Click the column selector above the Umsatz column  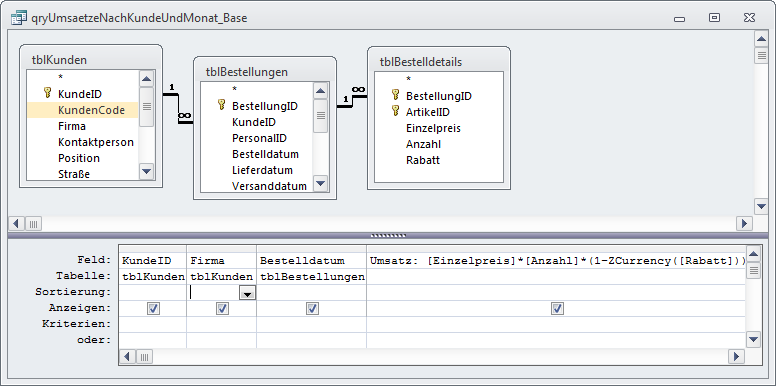click(556, 248)
